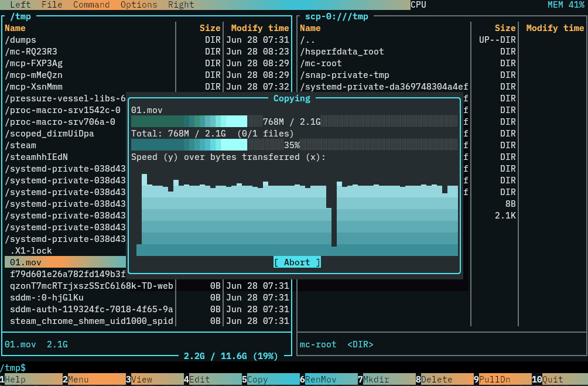Open the Options menu
This screenshot has height=386, width=588.
[x=139, y=5]
